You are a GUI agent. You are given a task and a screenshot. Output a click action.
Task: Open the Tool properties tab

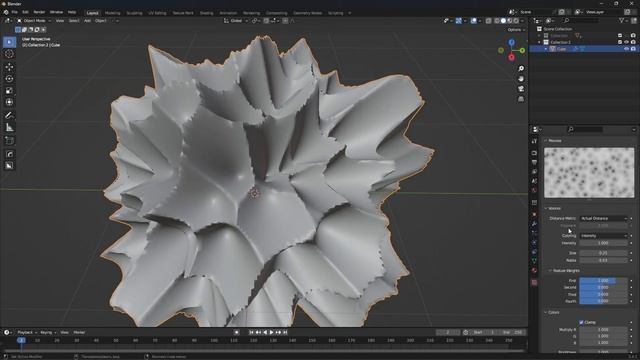pyautogui.click(x=534, y=141)
